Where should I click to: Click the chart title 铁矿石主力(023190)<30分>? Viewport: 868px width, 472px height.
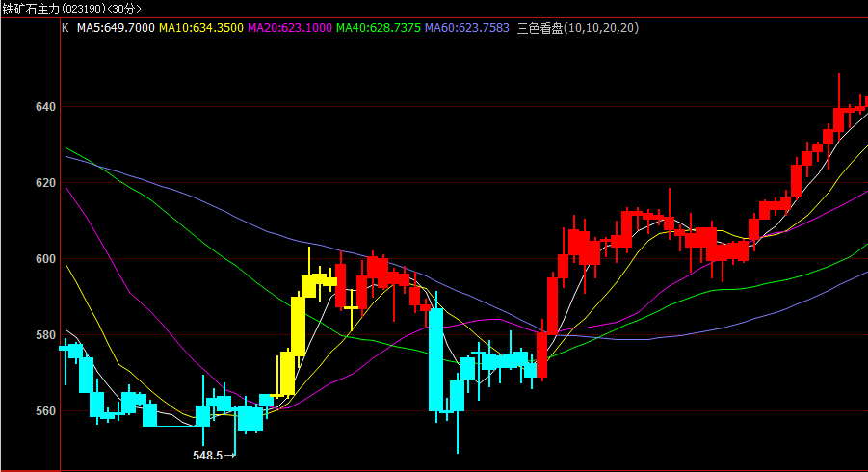pyautogui.click(x=72, y=9)
